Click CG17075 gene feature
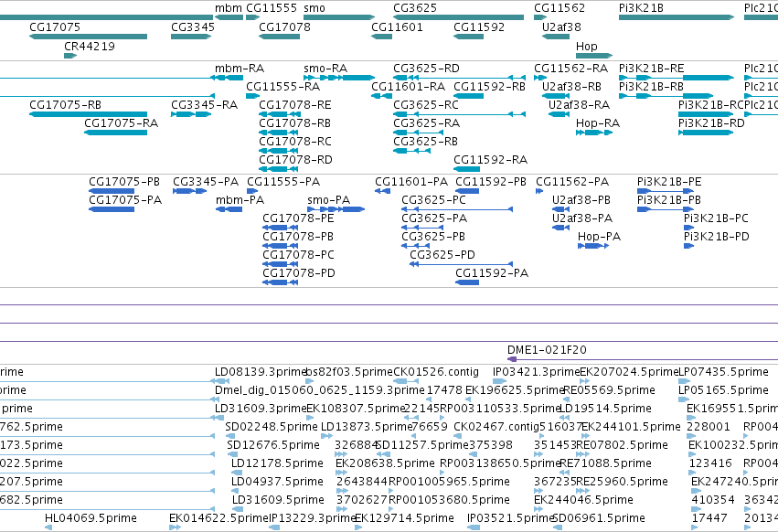This screenshot has width=778, height=532. pyautogui.click(x=89, y=37)
